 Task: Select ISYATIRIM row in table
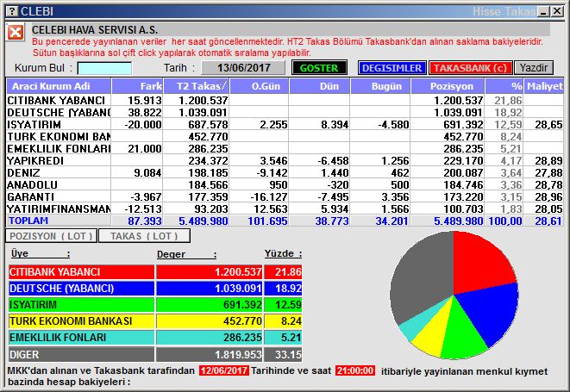[x=285, y=125]
